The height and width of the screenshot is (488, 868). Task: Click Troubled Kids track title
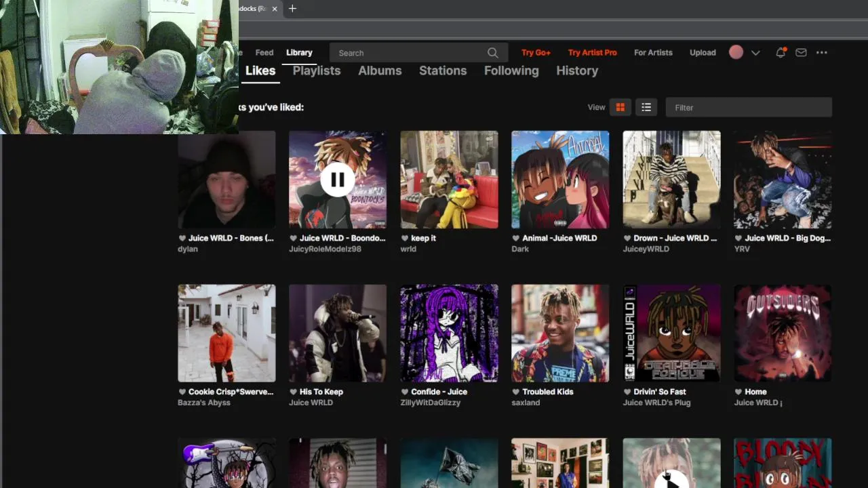pos(548,392)
